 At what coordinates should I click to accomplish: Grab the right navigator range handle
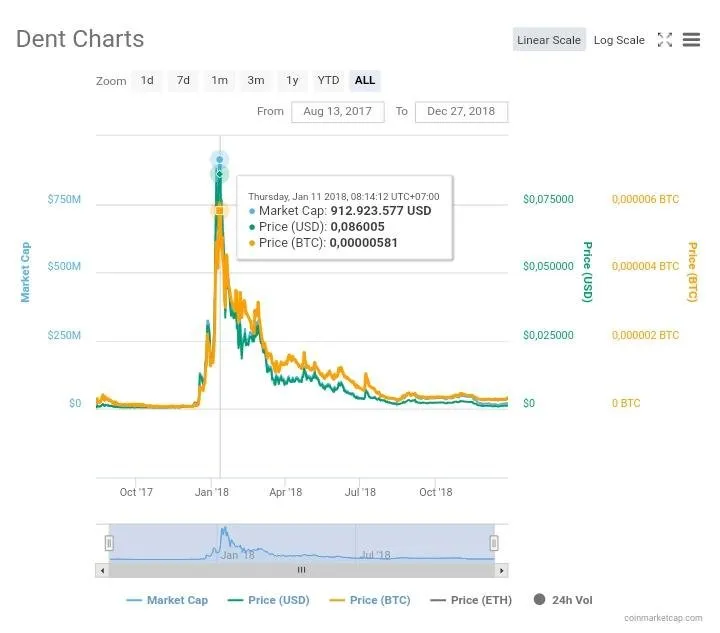tap(494, 543)
